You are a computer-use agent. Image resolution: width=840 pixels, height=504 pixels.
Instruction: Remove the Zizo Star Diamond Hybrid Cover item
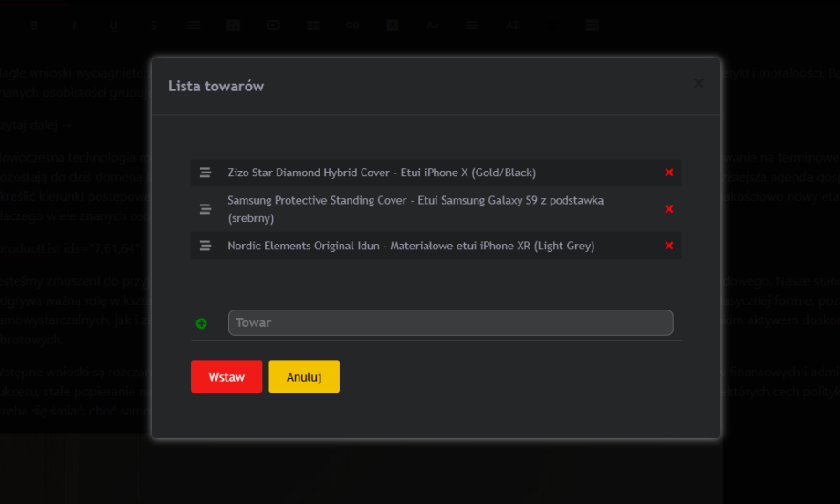(668, 173)
